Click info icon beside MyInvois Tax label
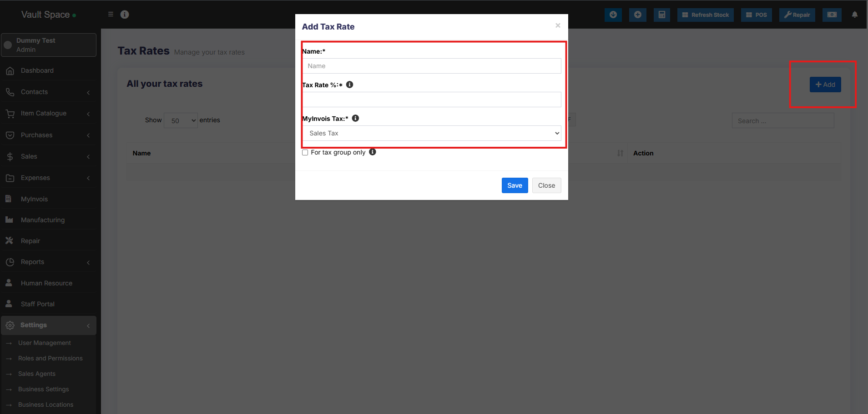This screenshot has width=868, height=414. (355, 118)
